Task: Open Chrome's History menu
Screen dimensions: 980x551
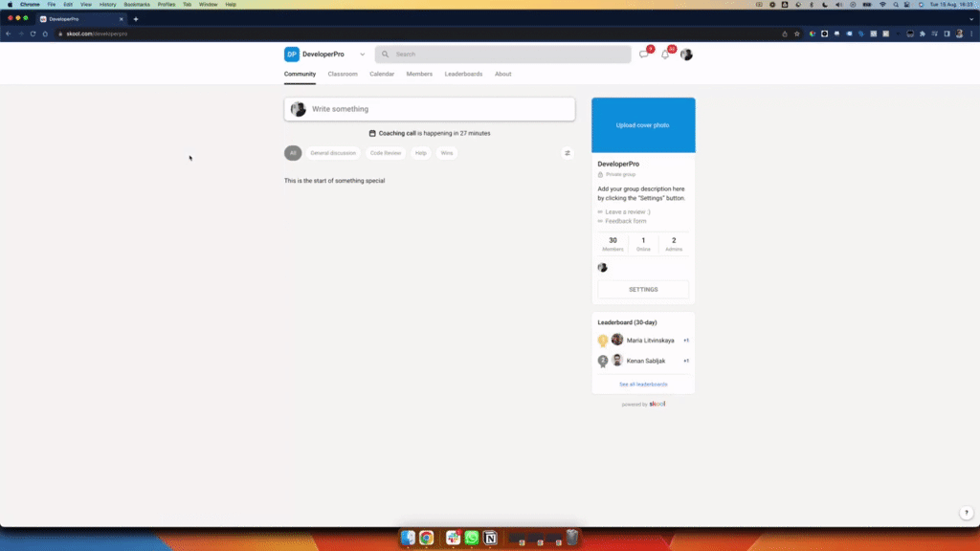Action: click(105, 4)
